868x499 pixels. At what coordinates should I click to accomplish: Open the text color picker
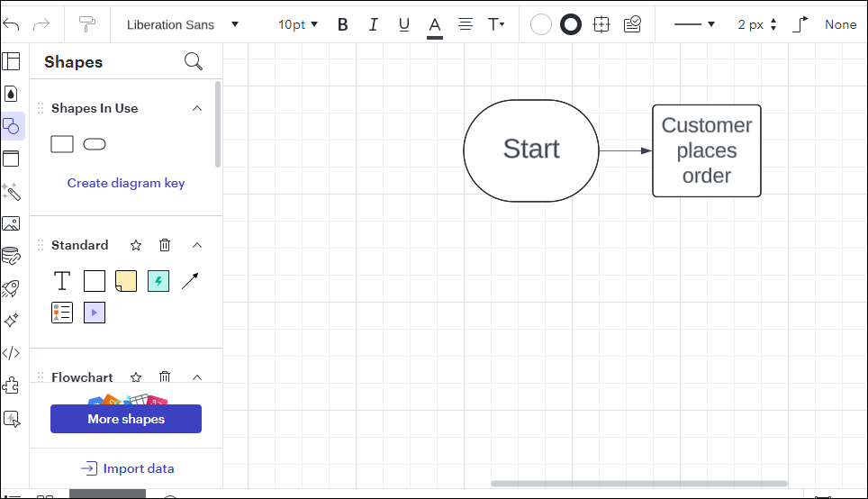point(435,26)
